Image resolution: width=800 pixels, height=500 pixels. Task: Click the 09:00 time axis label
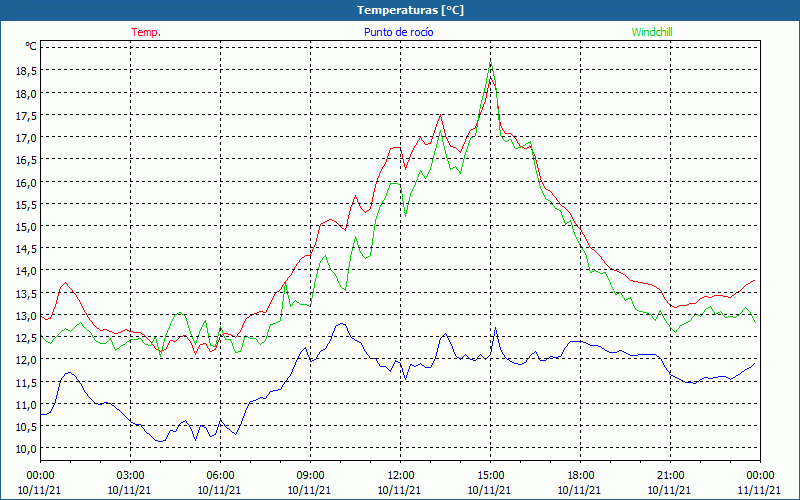(310, 475)
